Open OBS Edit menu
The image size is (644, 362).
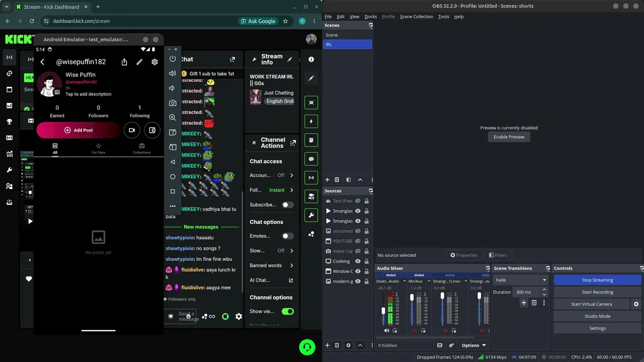[341, 17]
